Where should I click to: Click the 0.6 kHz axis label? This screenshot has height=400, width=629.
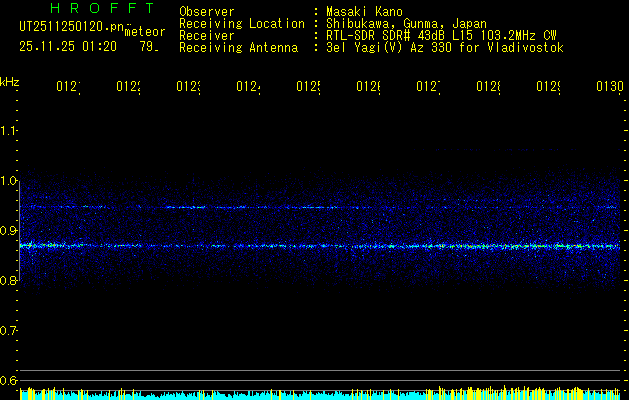pos(8,380)
